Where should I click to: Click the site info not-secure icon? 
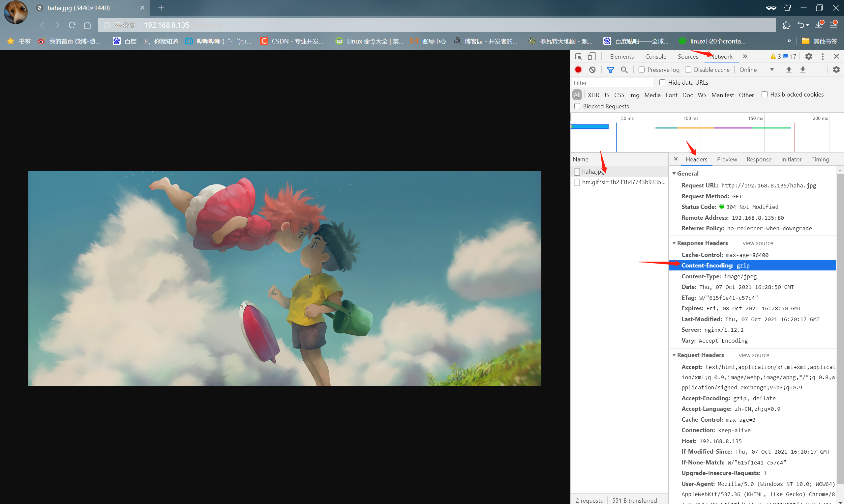coord(107,25)
